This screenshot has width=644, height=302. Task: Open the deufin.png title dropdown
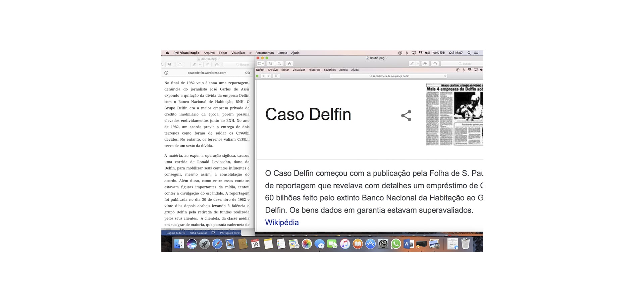pyautogui.click(x=387, y=58)
